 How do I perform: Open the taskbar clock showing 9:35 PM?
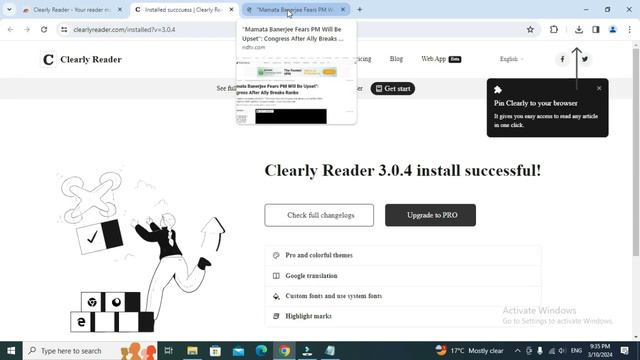600,351
